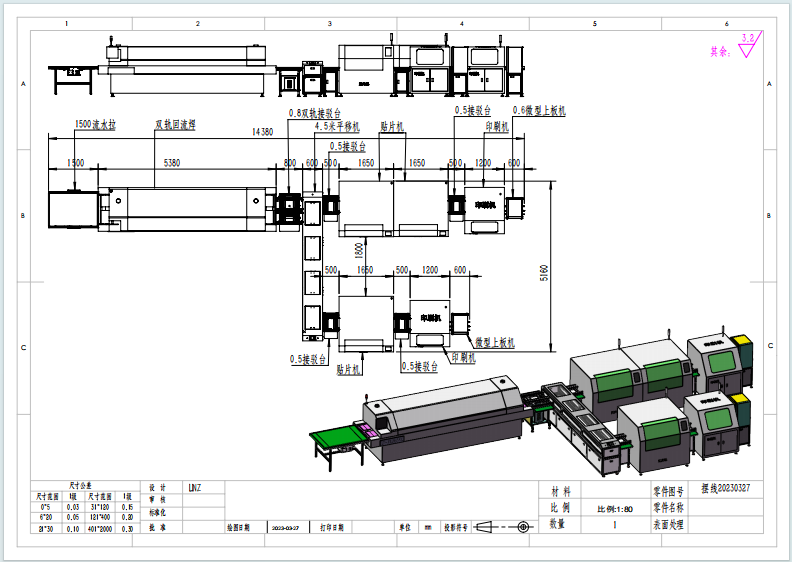Click the 0.8双轨接驳台 label
Screen dimensions: 792x562
tap(314, 114)
